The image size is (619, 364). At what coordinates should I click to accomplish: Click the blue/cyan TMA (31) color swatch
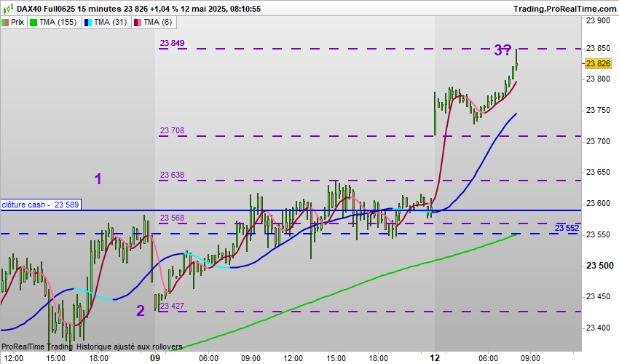(88, 23)
